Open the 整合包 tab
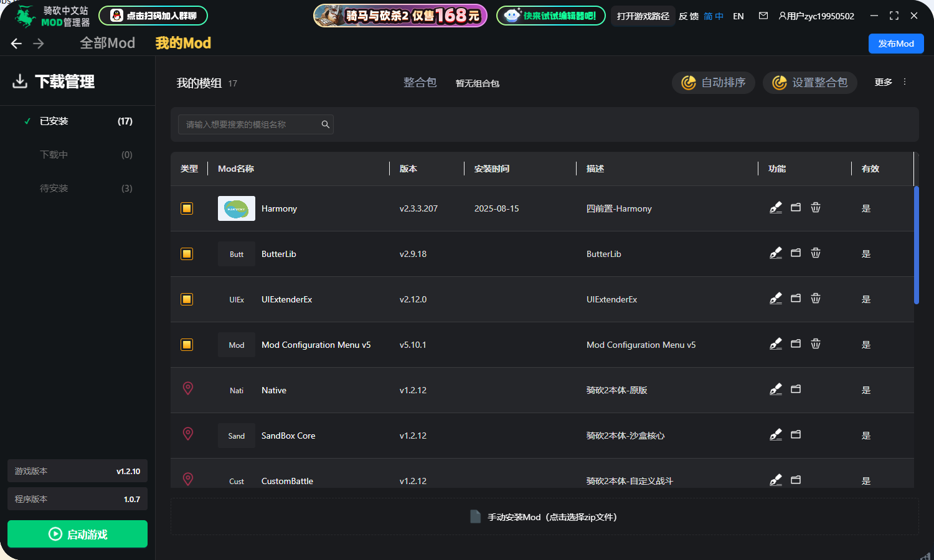The height and width of the screenshot is (560, 934). tap(420, 83)
